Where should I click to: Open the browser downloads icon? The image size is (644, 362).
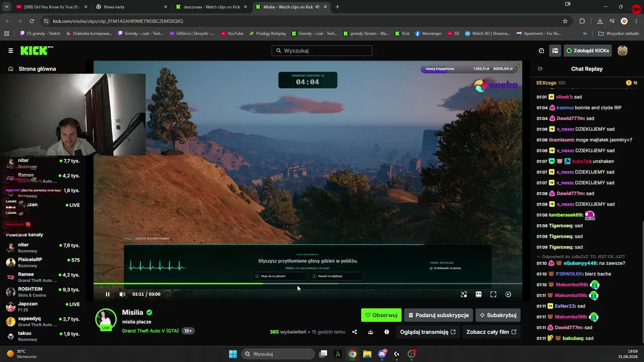pos(600,21)
